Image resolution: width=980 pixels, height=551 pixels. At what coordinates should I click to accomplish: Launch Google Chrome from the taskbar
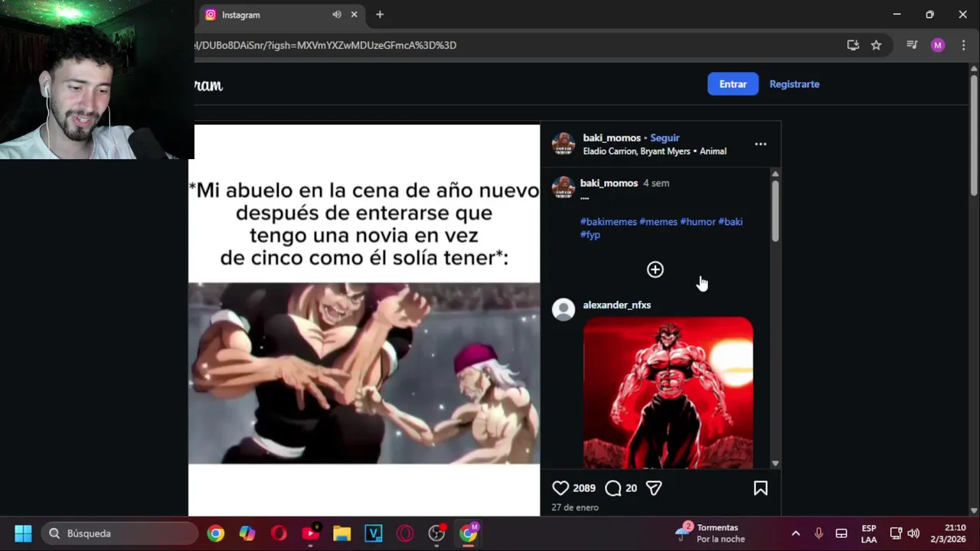coord(216,533)
